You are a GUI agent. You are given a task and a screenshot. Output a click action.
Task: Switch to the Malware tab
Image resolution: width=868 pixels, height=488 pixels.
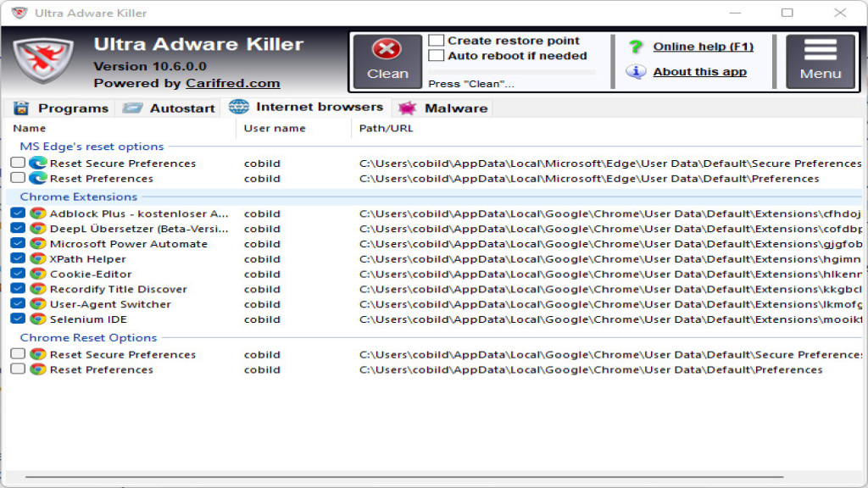point(442,108)
